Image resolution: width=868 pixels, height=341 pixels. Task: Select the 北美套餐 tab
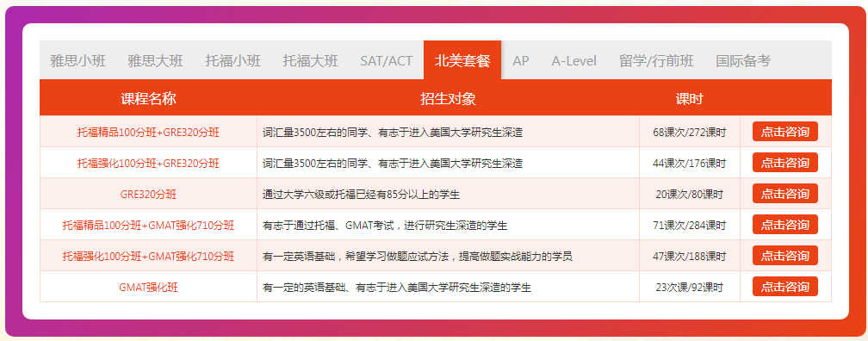click(x=462, y=60)
